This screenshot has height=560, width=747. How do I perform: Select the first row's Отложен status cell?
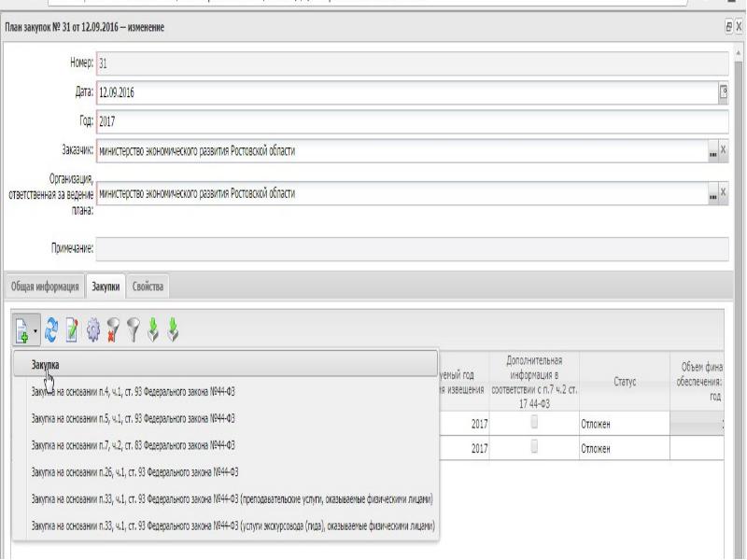[x=625, y=424]
